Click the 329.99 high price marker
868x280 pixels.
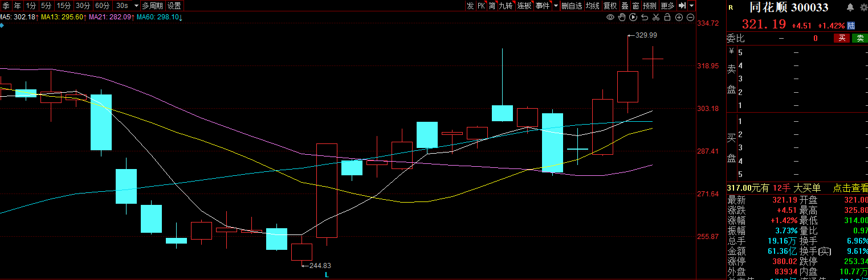tap(646, 35)
